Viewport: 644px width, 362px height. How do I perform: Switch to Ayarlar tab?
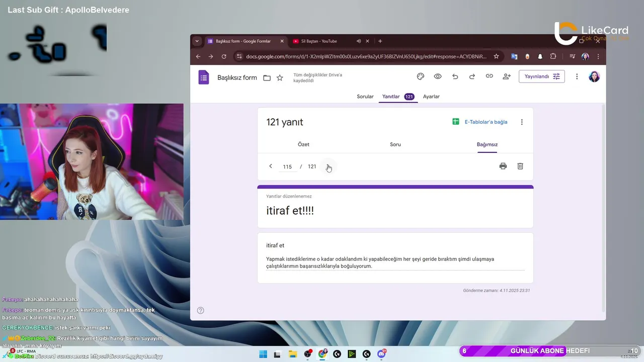point(431,97)
